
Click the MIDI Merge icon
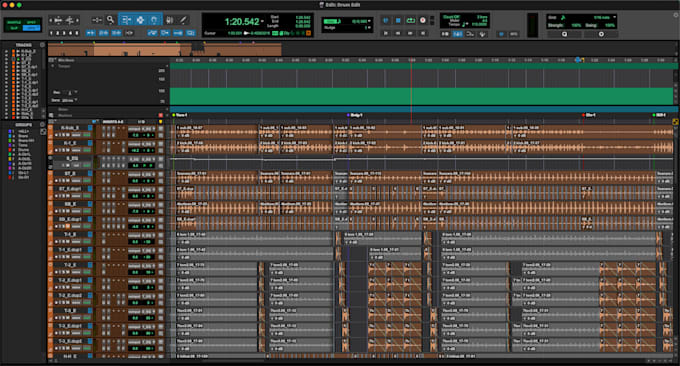(470, 33)
